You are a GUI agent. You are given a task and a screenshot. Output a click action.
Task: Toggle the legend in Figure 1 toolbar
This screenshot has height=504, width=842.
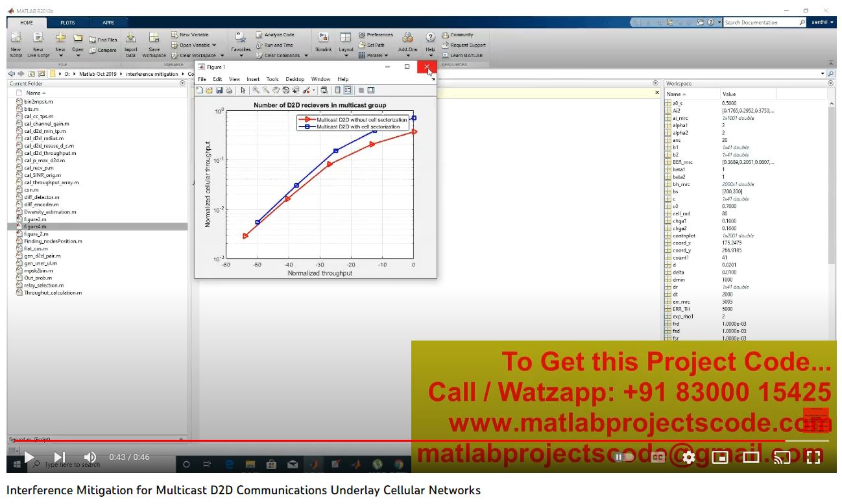coord(348,90)
